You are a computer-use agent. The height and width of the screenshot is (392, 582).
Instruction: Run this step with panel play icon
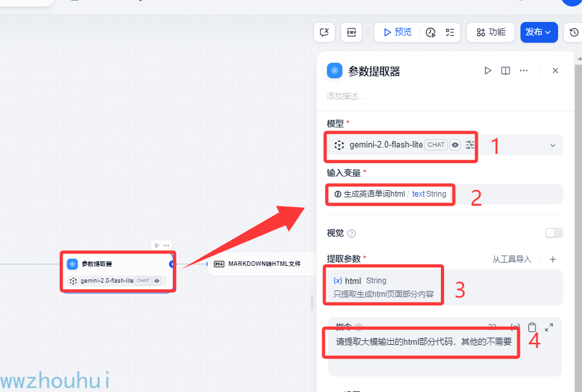click(487, 71)
